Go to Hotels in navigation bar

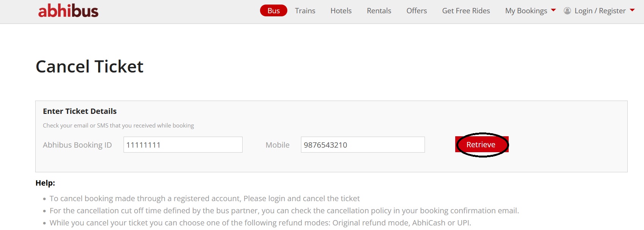341,11
